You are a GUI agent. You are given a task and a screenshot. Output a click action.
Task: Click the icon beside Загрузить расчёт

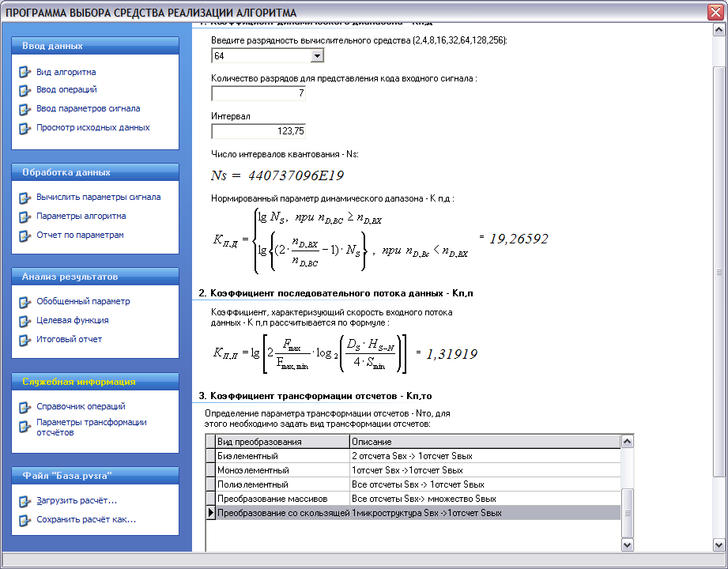point(25,501)
